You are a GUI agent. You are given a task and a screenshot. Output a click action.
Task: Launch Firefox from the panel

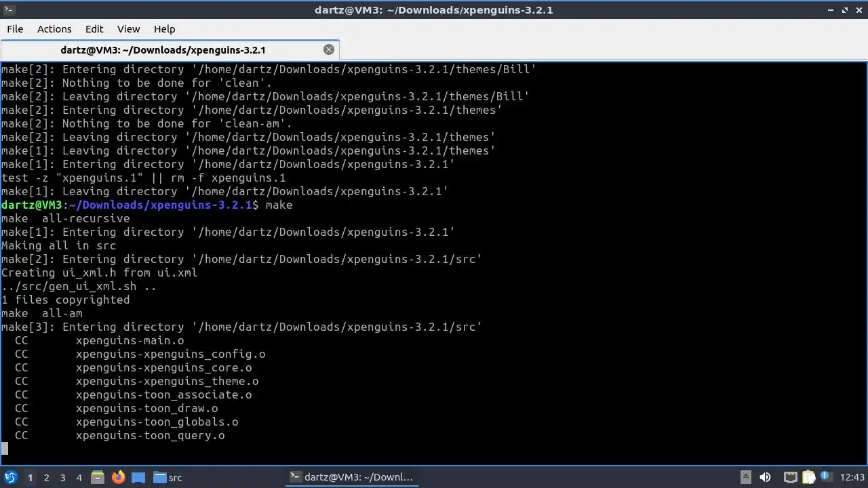click(118, 477)
